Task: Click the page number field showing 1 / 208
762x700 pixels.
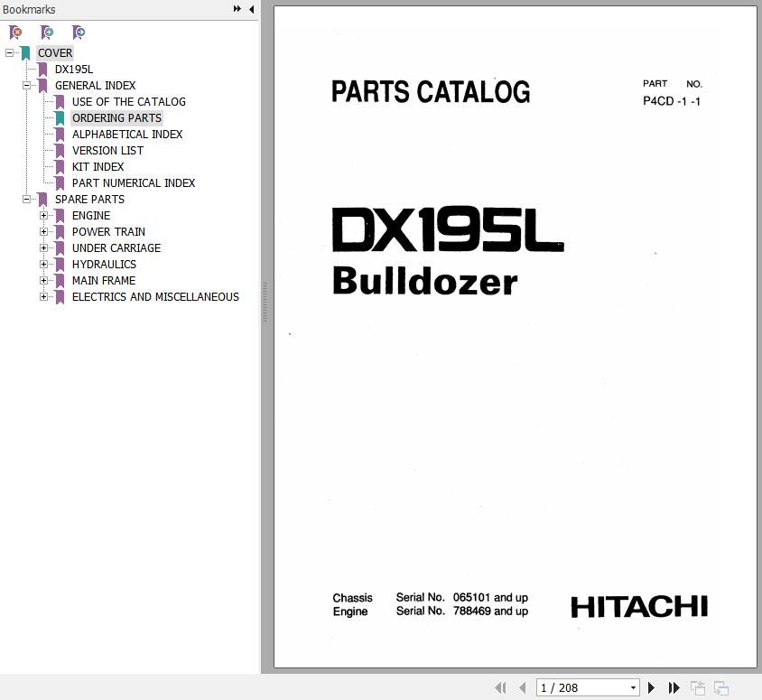Action: (x=588, y=688)
